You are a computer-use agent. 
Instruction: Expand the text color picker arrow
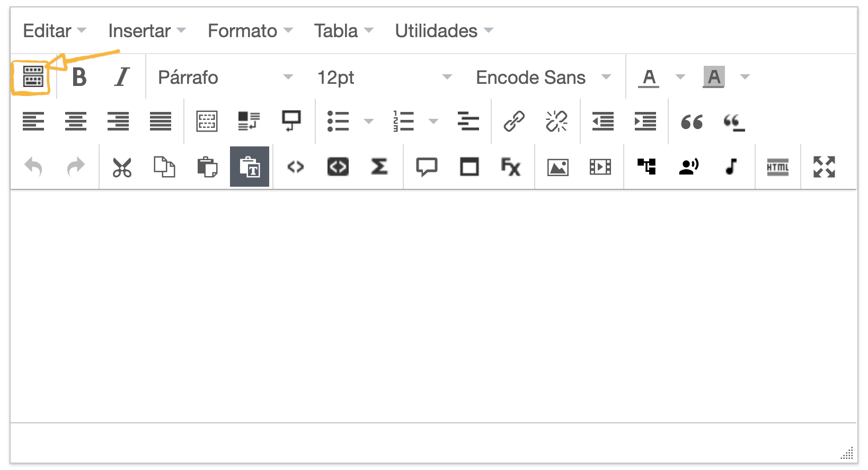point(680,77)
